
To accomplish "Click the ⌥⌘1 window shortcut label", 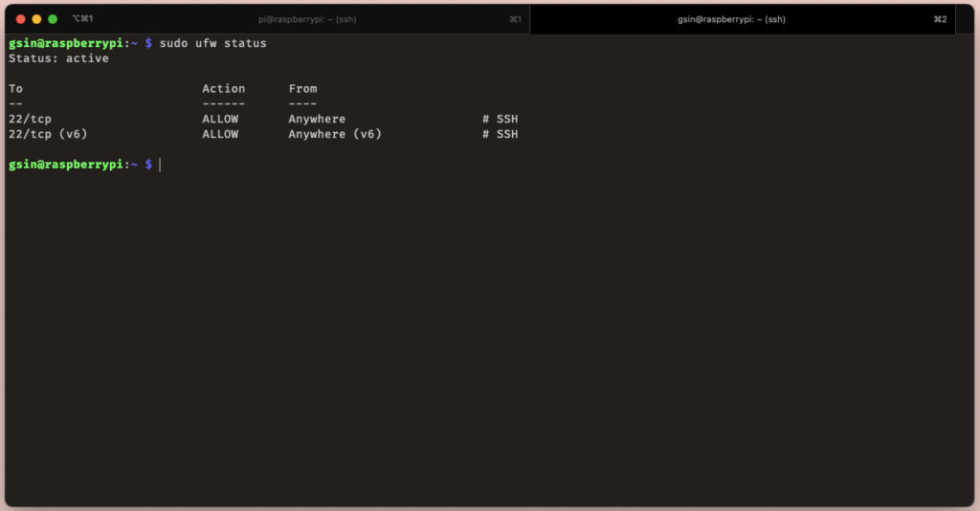I will tap(82, 19).
